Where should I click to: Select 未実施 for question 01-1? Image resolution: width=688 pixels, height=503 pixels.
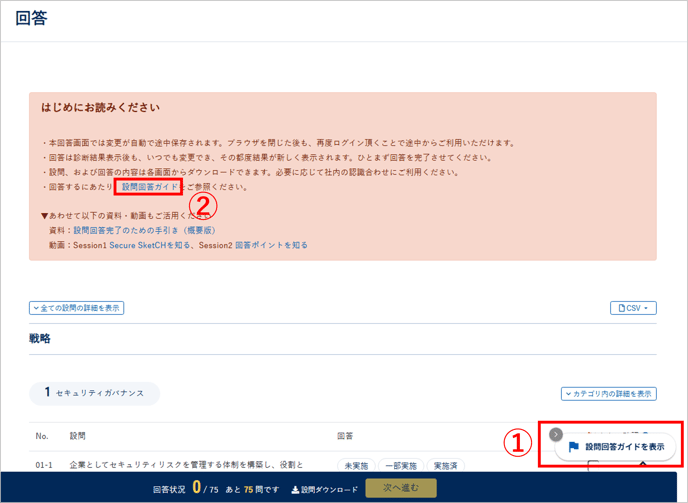(356, 466)
